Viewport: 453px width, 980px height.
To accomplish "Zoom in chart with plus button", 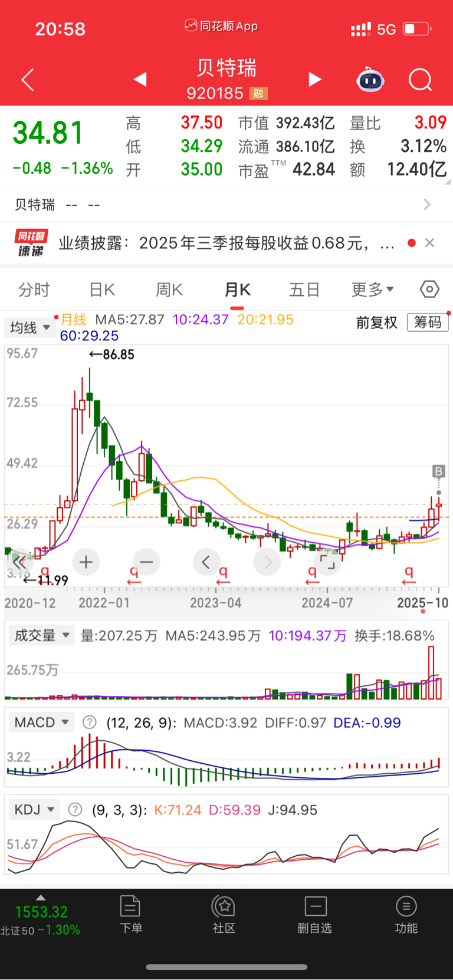I will [x=86, y=562].
